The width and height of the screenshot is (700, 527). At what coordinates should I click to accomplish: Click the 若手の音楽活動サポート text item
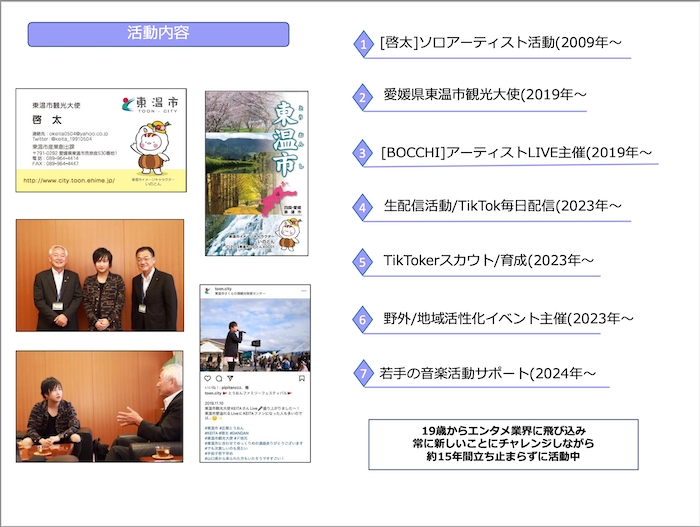pyautogui.click(x=488, y=374)
